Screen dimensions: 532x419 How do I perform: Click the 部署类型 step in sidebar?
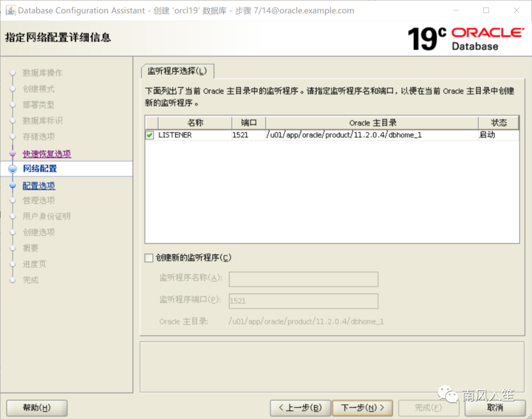pos(38,105)
